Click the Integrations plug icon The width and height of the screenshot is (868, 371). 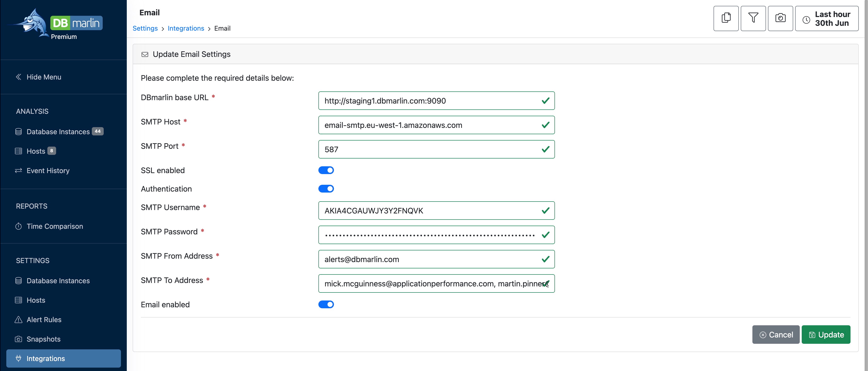point(18,359)
